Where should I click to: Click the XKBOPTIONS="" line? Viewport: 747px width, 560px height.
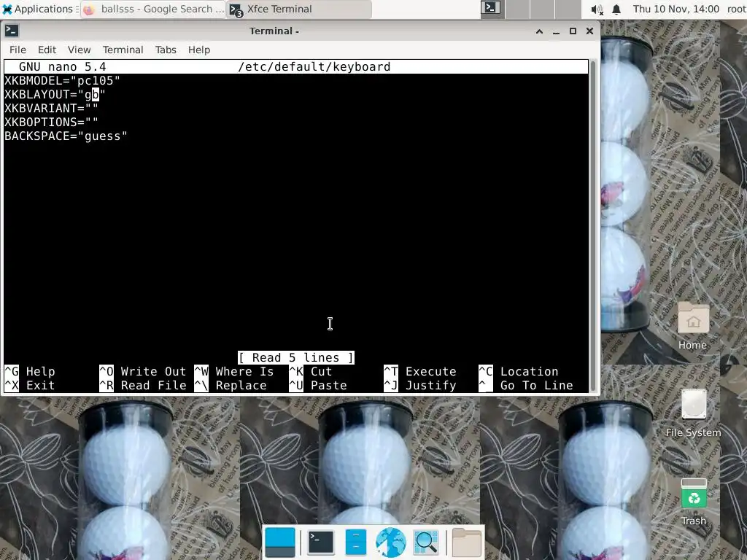coord(52,122)
